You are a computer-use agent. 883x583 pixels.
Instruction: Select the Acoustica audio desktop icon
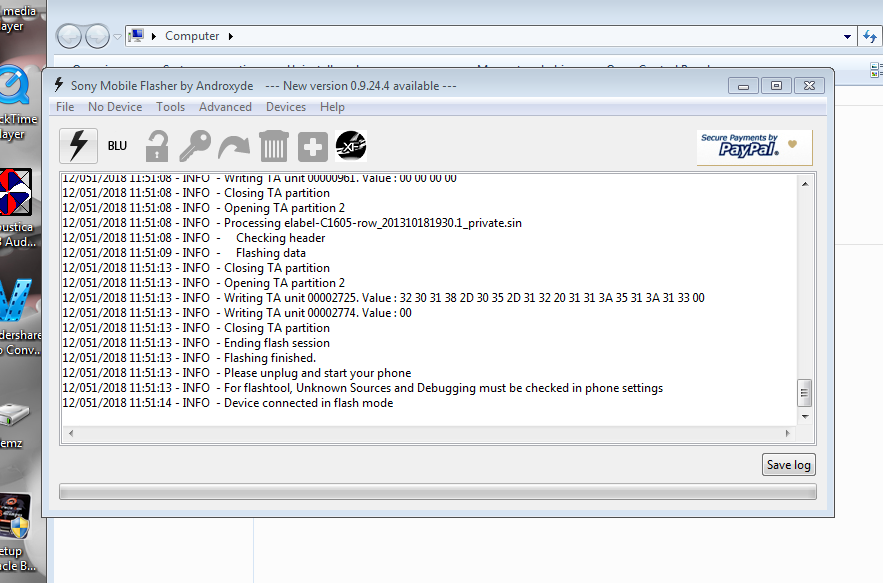point(17,208)
